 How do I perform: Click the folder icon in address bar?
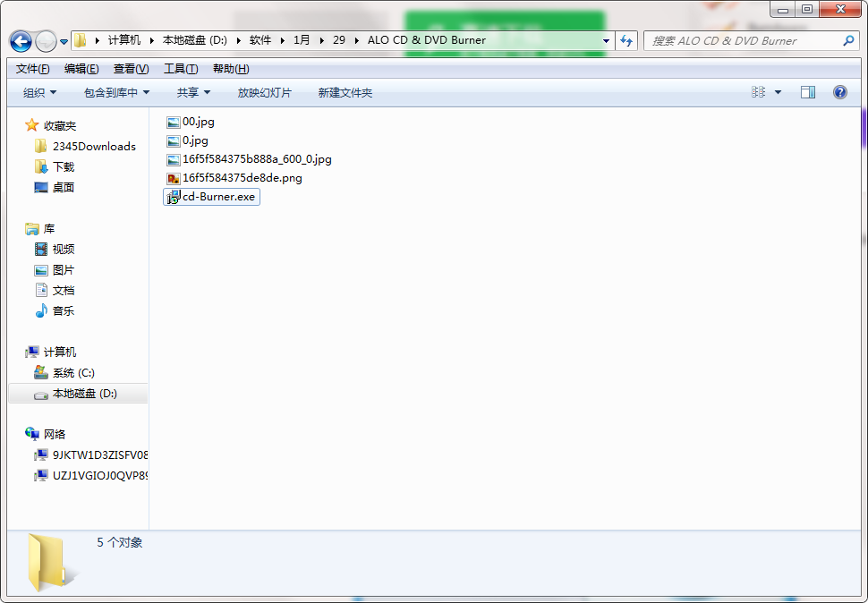pos(81,40)
